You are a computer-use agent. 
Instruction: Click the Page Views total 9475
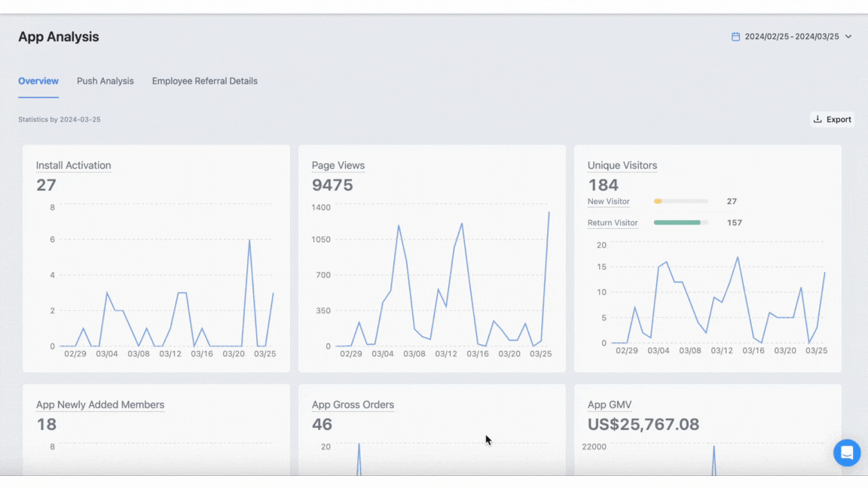click(x=332, y=185)
